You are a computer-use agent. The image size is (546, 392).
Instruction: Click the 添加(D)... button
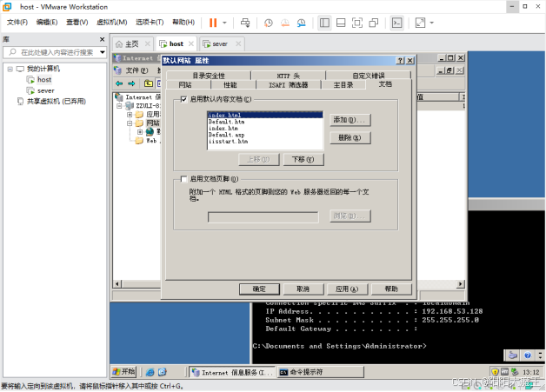point(350,120)
